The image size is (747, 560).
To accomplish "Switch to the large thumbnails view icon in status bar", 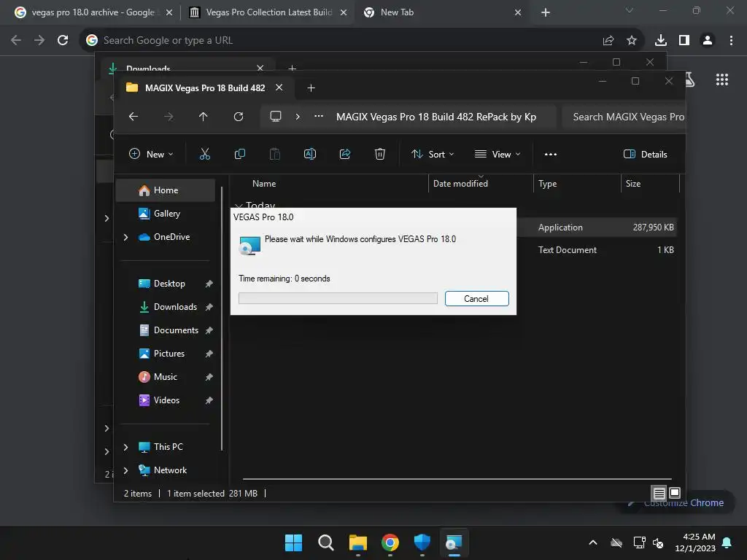I will [675, 493].
